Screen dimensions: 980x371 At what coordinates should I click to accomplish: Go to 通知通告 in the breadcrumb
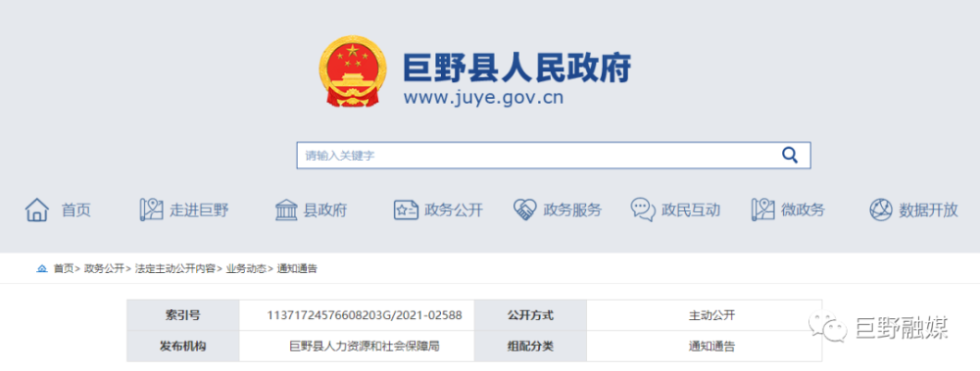pyautogui.click(x=297, y=269)
